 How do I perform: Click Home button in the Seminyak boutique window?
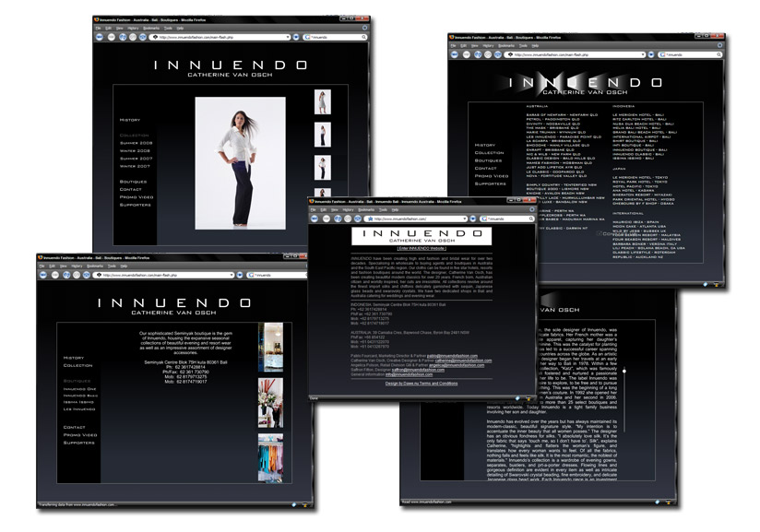pyautogui.click(x=87, y=275)
